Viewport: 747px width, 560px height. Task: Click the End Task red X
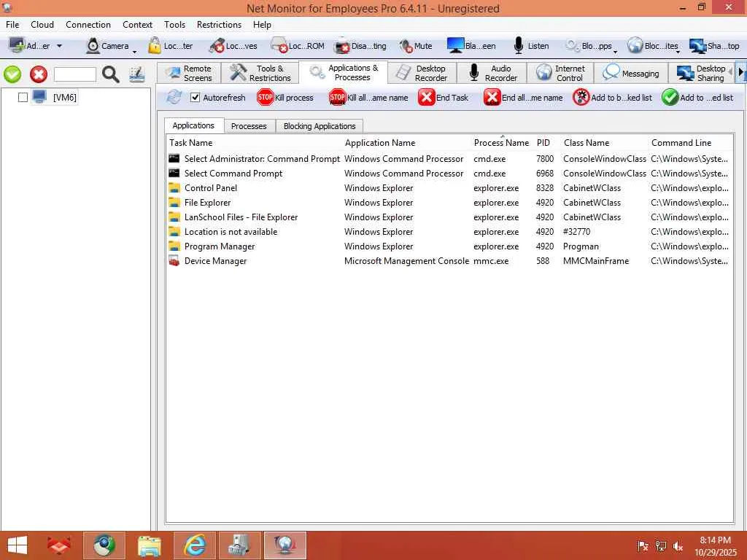426,97
